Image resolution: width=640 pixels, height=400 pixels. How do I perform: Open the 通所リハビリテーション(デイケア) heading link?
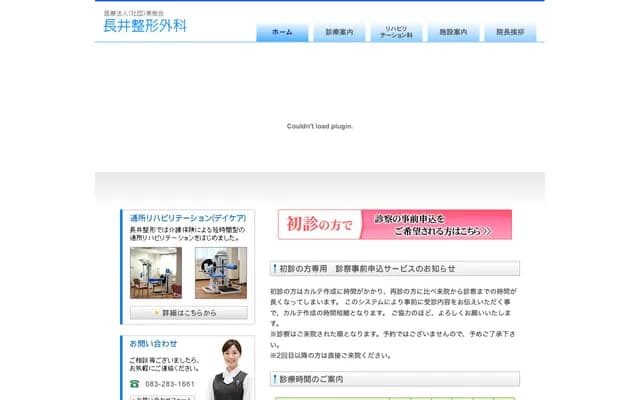point(188,218)
